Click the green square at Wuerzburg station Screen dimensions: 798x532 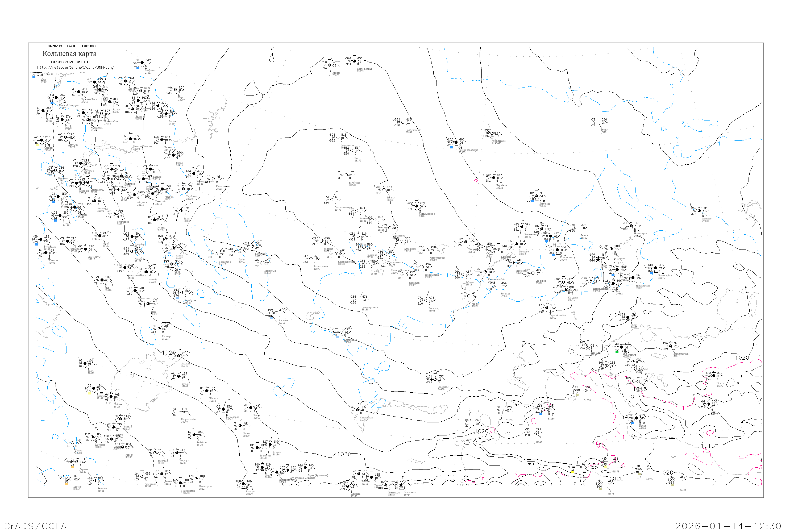pos(617,352)
